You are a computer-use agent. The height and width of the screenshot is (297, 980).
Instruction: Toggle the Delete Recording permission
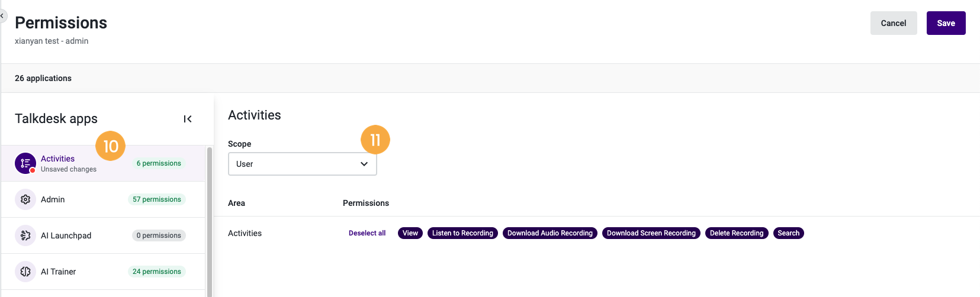(737, 233)
